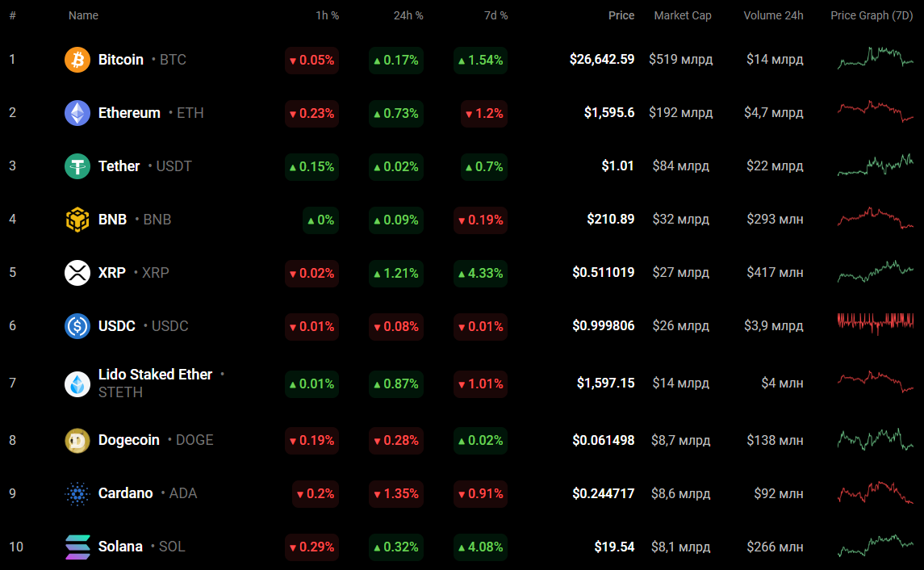Image resolution: width=924 pixels, height=570 pixels.
Task: Open the USDC 7D price graph
Action: click(876, 325)
